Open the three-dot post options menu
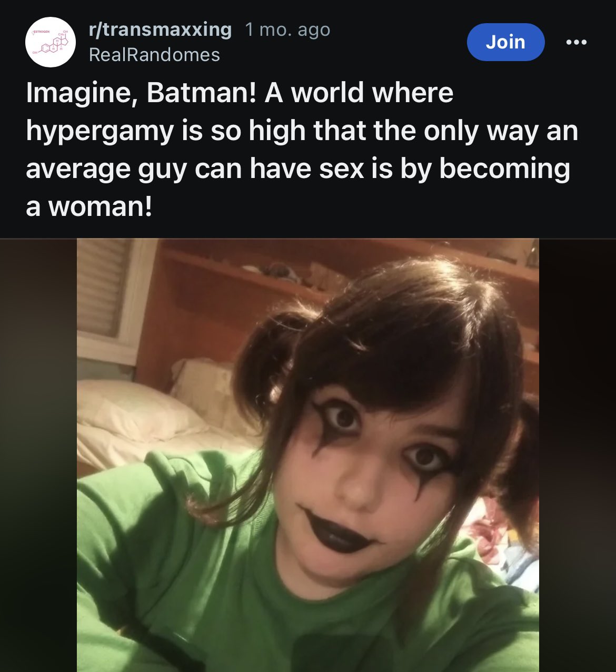 coord(576,42)
